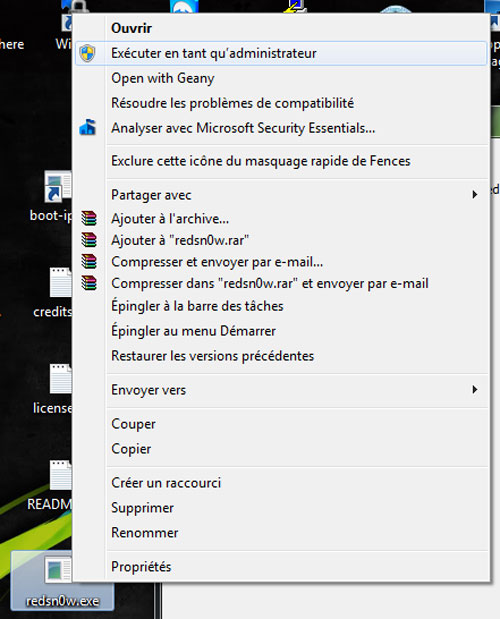Image resolution: width=500 pixels, height=619 pixels.
Task: Click WinRAR icon beside Compresser et envoyer par e-mail
Action: [89, 261]
